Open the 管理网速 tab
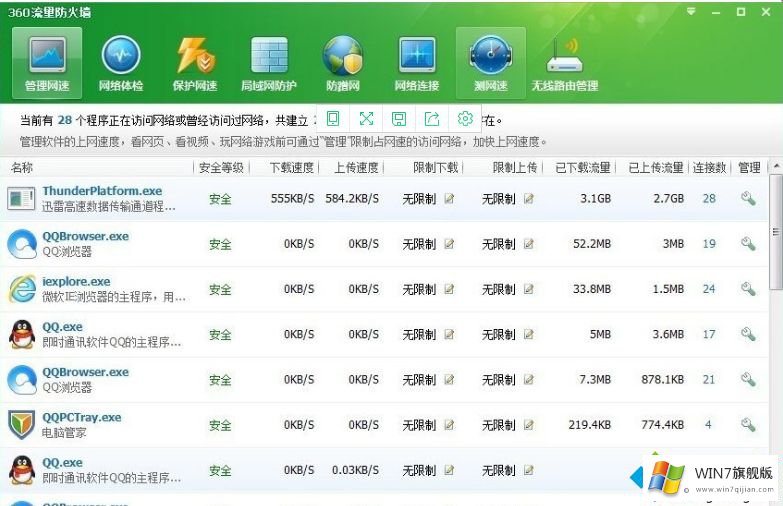The width and height of the screenshot is (783, 506). tap(47, 63)
